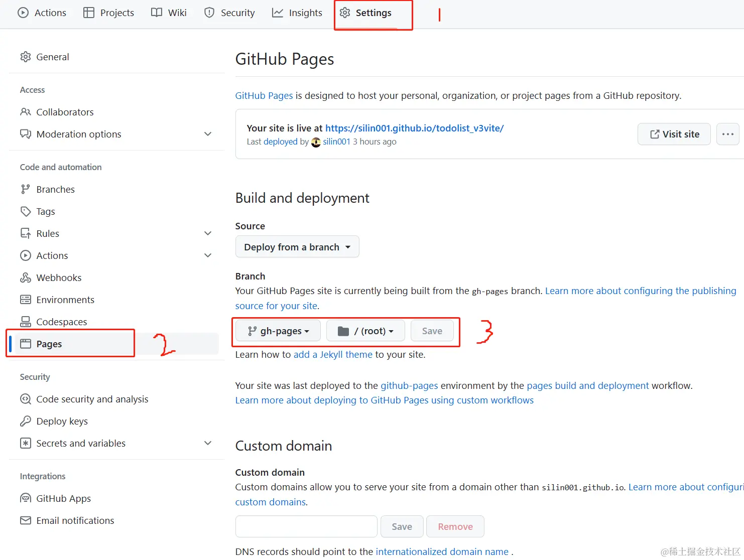
Task: Click the Tags icon in sidebar
Action: pyautogui.click(x=25, y=211)
